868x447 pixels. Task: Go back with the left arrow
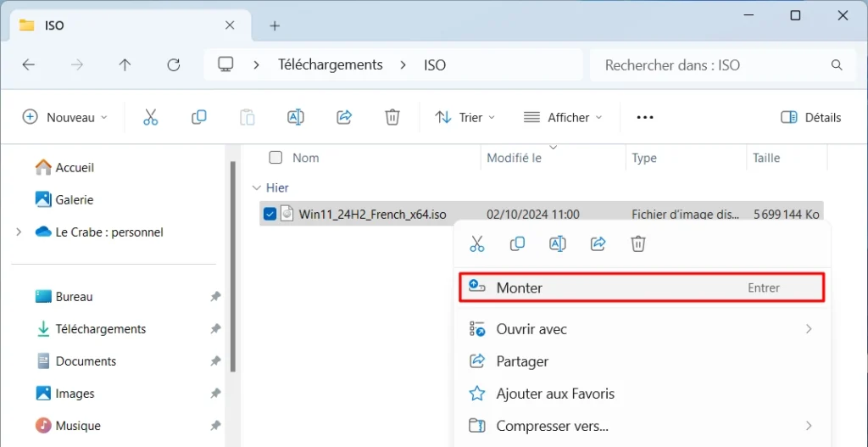coord(28,64)
